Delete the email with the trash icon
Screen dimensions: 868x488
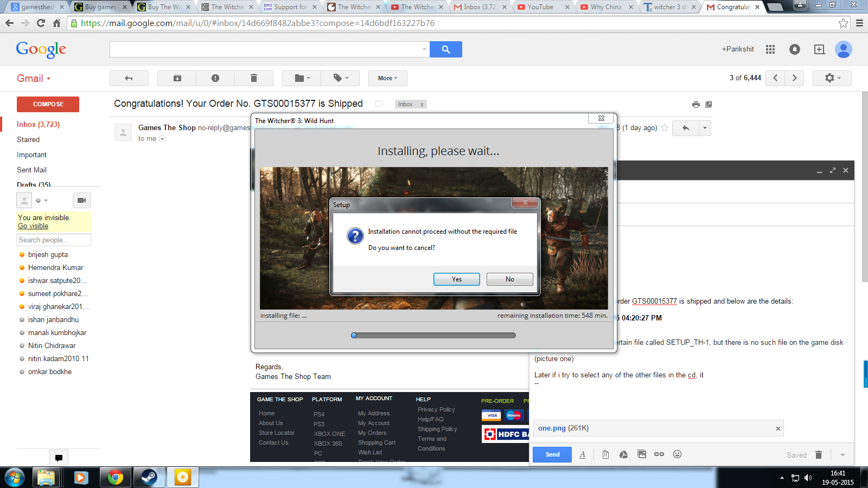tap(253, 78)
